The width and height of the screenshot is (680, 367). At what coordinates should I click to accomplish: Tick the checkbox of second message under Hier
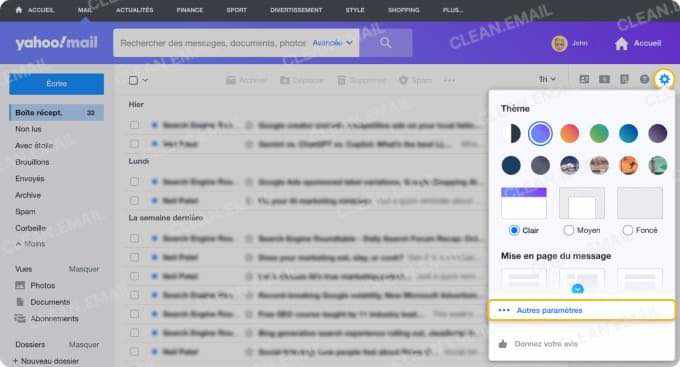[x=134, y=144]
